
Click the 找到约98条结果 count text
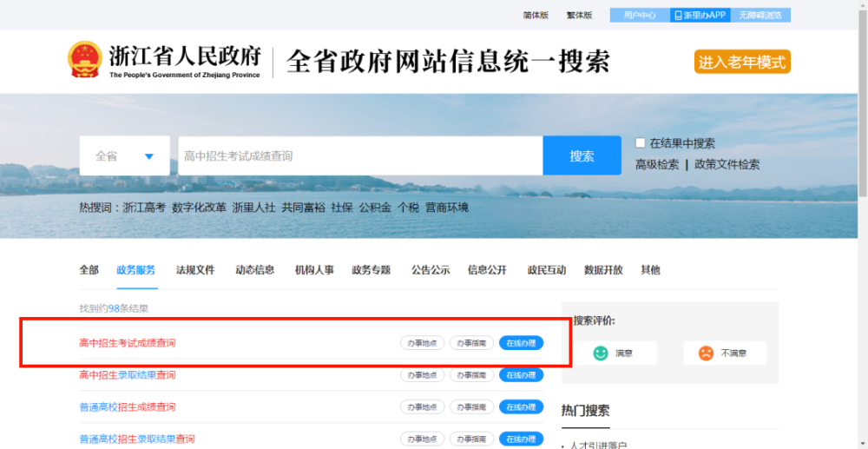pos(114,308)
